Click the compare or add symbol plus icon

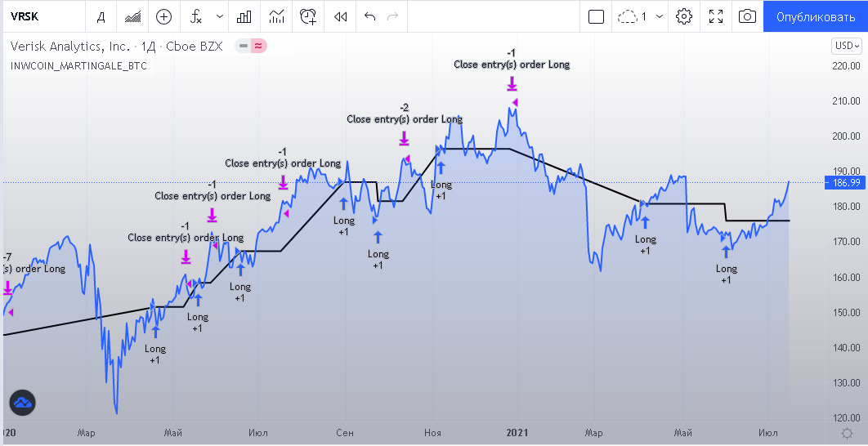point(164,16)
